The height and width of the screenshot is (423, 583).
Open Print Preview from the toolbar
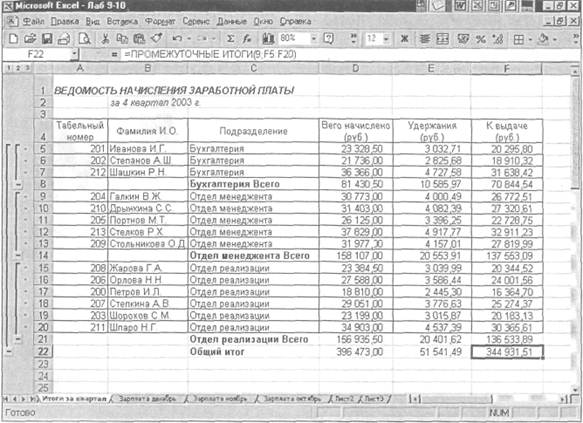84,39
